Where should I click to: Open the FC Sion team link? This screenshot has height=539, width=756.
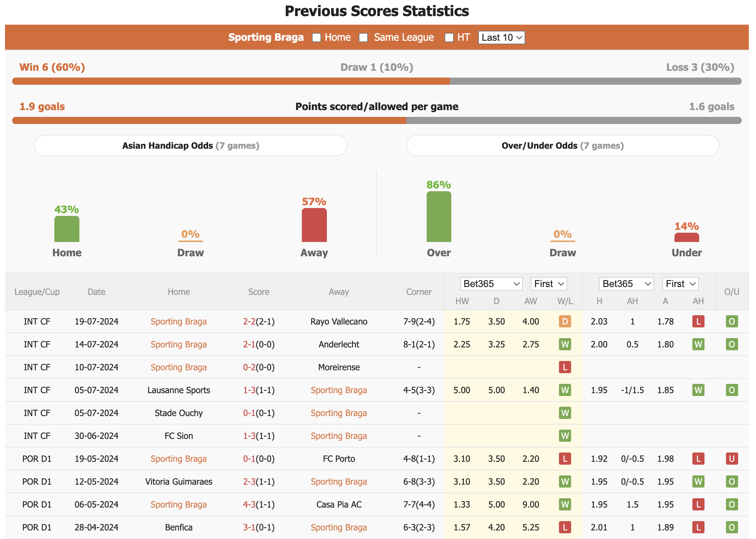tap(179, 436)
